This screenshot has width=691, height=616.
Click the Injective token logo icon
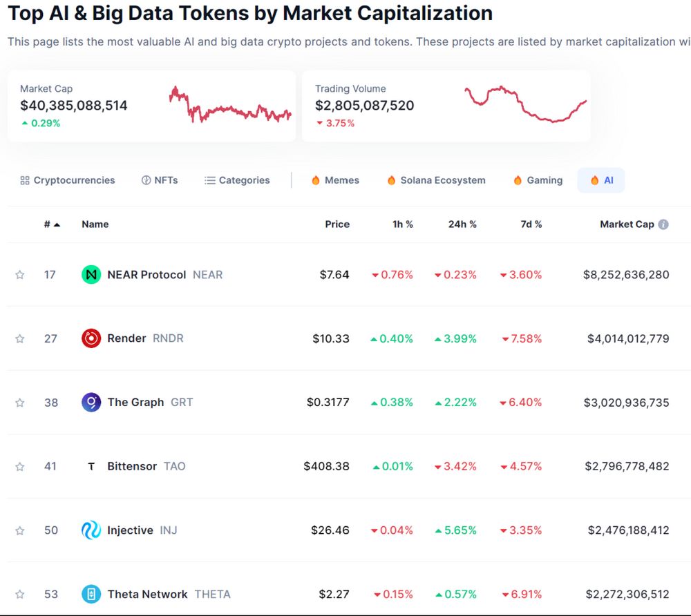[91, 530]
